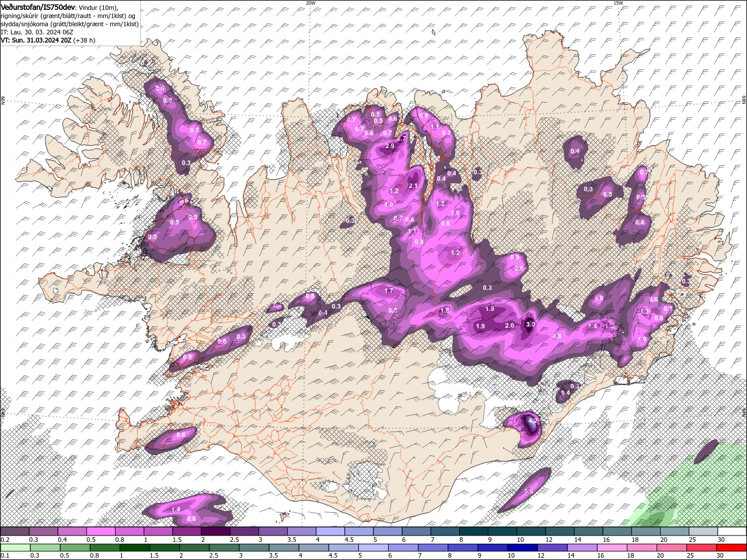
Task: Pick the bright pink swatch between 0.5 and 0.8
Action: point(100,531)
